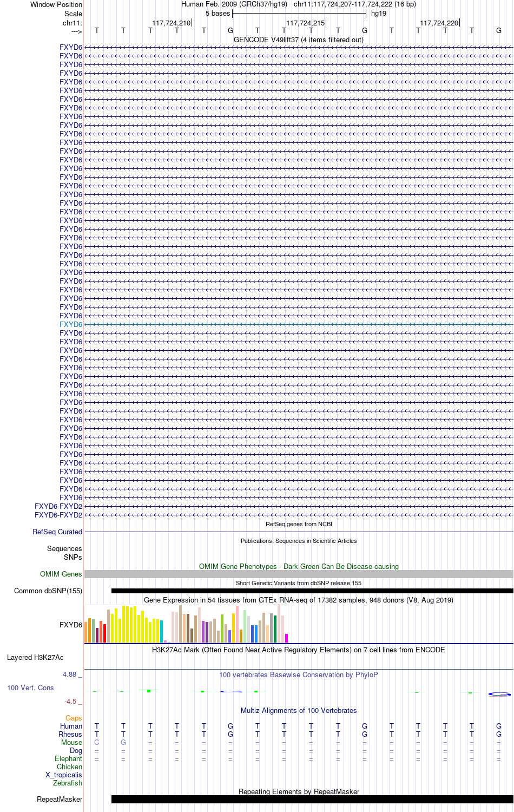Open the OMIM Gene Phenotypes track title
This screenshot has width=514, height=812.
point(299,566)
